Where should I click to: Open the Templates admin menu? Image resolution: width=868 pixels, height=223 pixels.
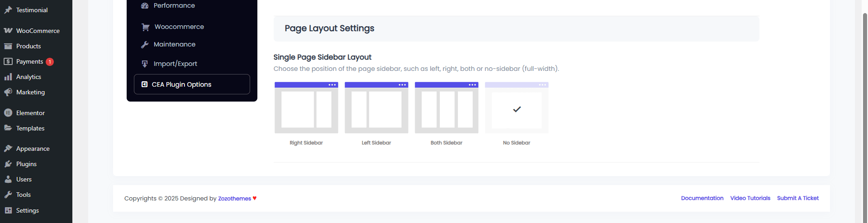pyautogui.click(x=30, y=128)
